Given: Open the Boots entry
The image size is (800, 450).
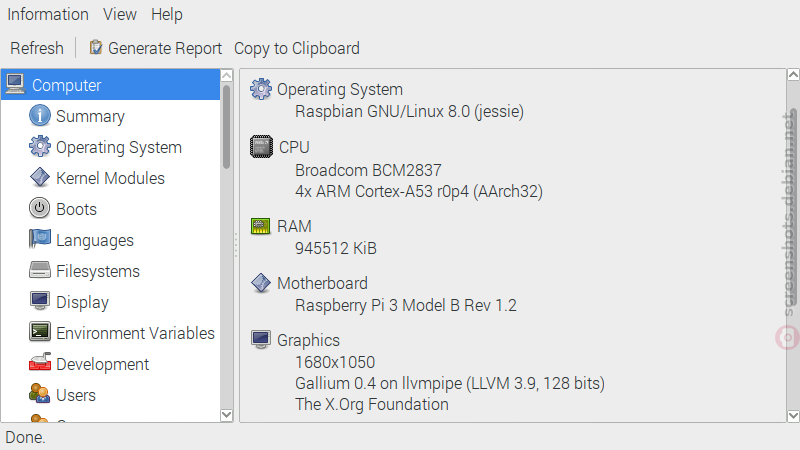Looking at the screenshot, I should pos(76,209).
